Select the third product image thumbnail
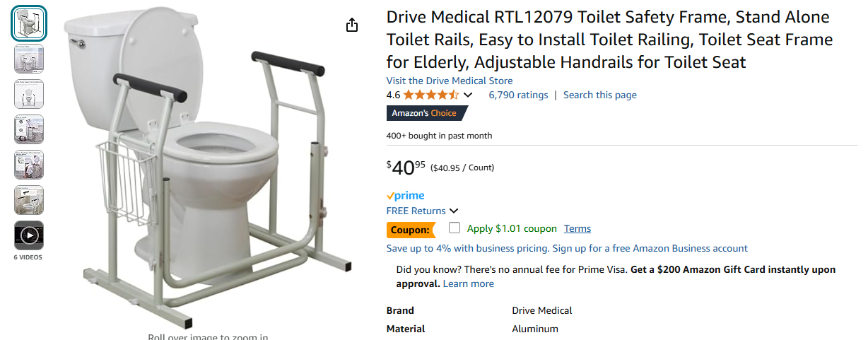 [29, 94]
